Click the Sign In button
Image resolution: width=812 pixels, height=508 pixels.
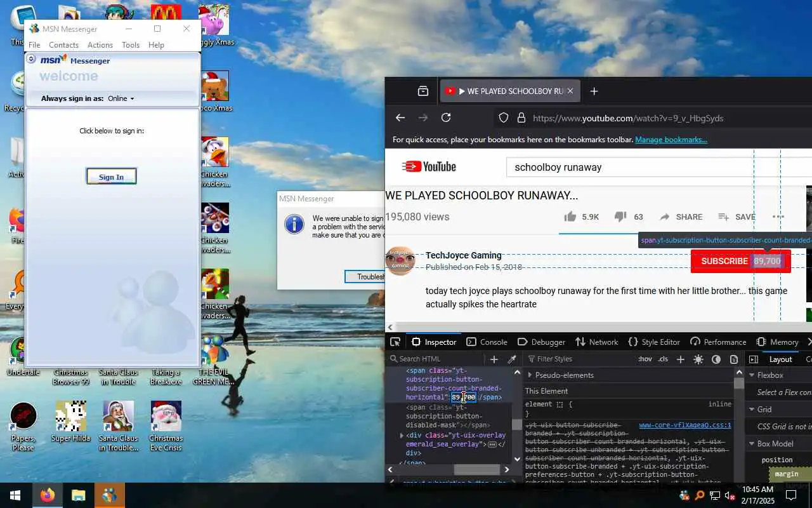coord(111,177)
